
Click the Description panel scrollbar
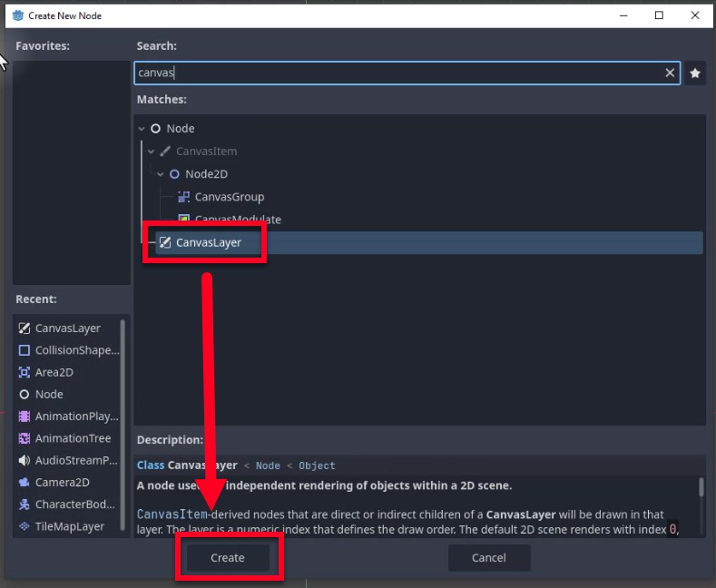tap(701, 486)
